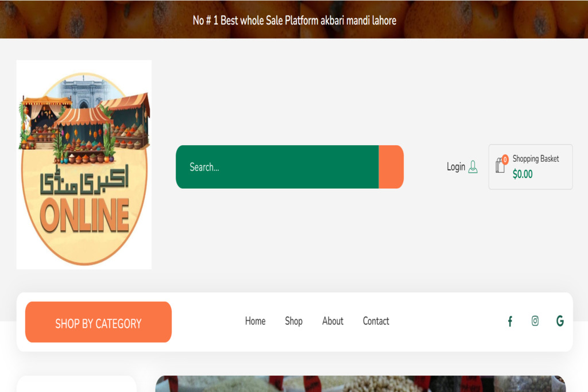588x392 pixels.
Task: Focus the green Search input field
Action: (x=277, y=167)
